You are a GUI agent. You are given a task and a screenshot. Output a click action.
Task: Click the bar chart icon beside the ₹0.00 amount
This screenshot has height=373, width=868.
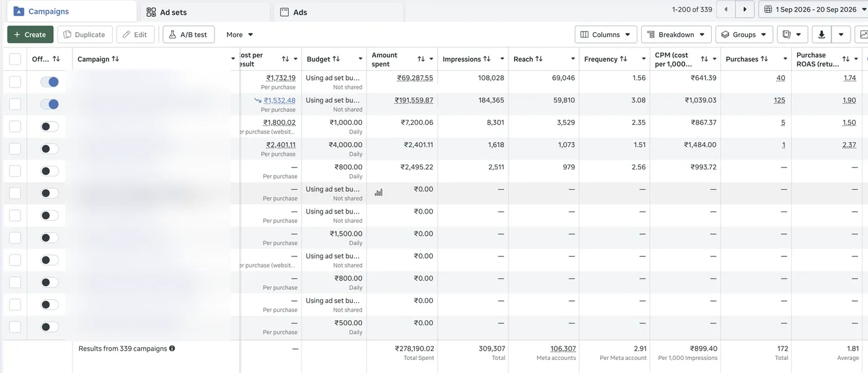(378, 192)
